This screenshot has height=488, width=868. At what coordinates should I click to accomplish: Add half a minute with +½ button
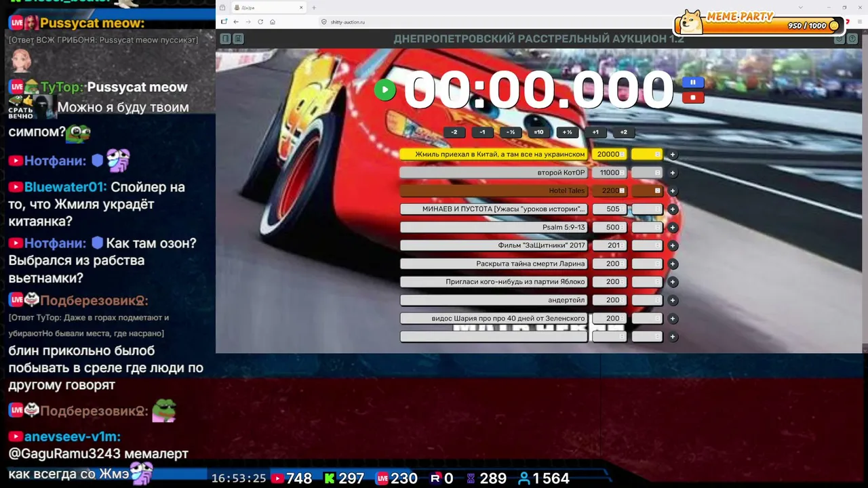click(x=567, y=132)
